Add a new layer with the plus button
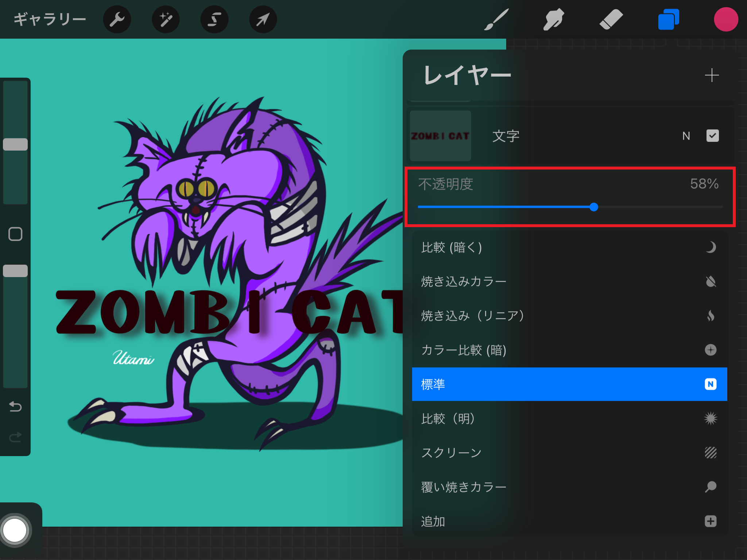The width and height of the screenshot is (747, 560). [x=712, y=75]
